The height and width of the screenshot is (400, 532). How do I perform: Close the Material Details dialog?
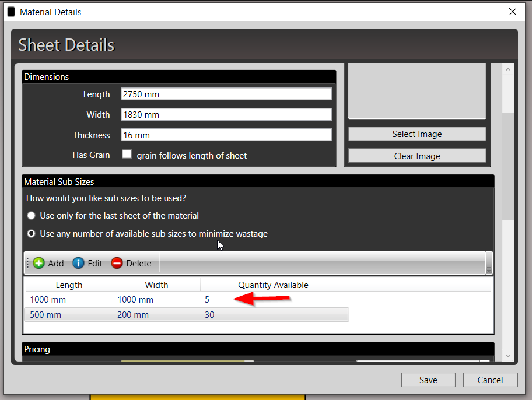point(513,12)
